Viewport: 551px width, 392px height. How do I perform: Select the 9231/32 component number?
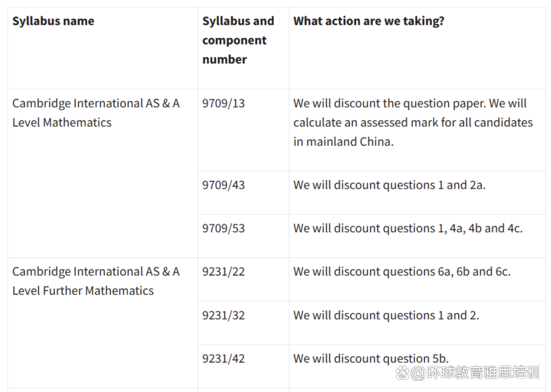[x=223, y=315]
